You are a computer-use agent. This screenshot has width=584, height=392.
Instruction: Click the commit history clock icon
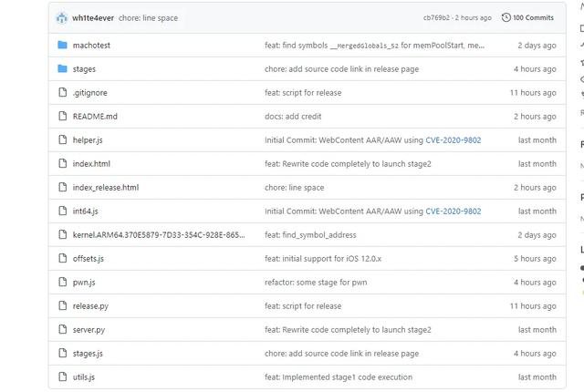506,17
